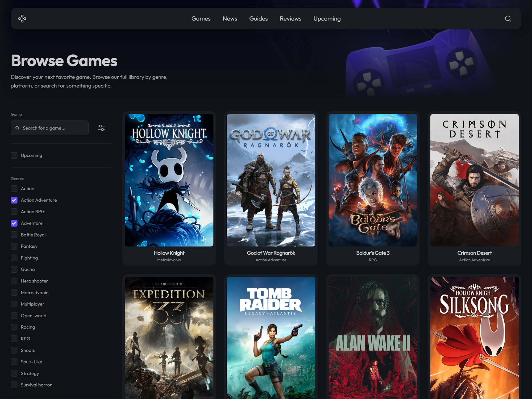Open the Alan Wake II cover
The image size is (532, 399).
pyautogui.click(x=373, y=338)
